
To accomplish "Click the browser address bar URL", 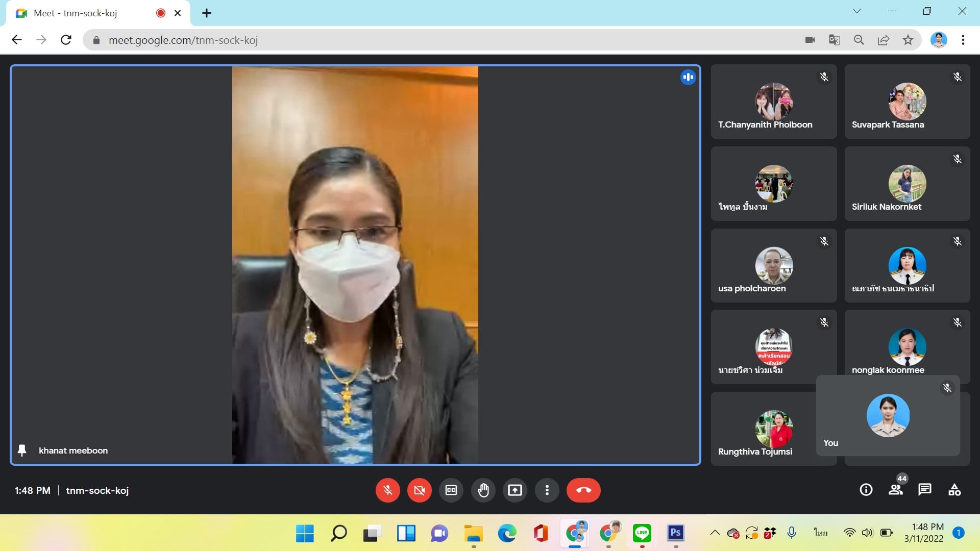I will click(183, 40).
